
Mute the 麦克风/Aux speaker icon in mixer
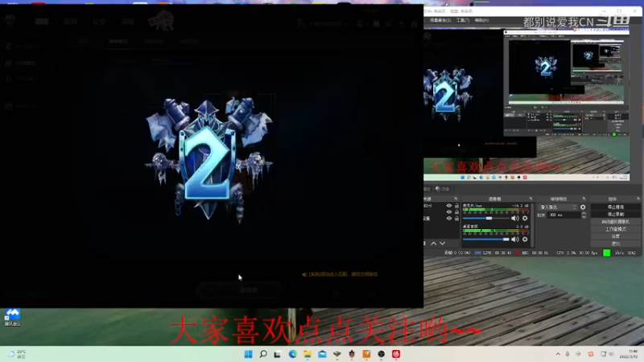point(515,218)
